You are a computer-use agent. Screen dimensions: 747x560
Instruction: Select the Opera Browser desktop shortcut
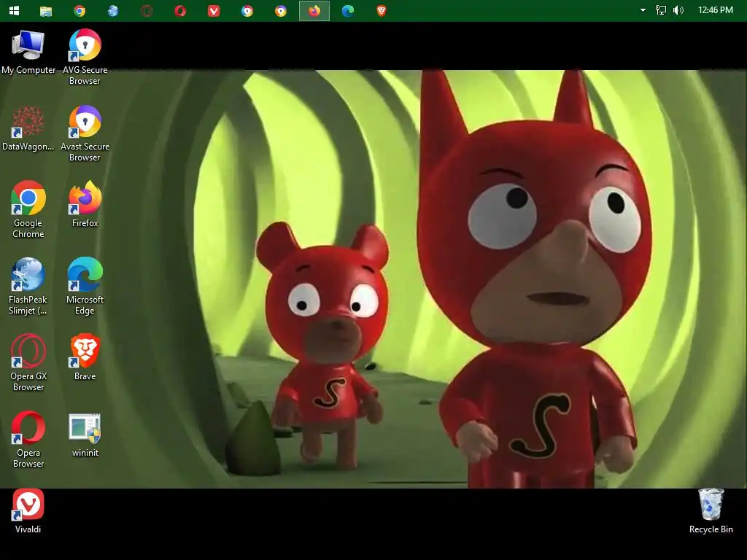click(x=28, y=440)
